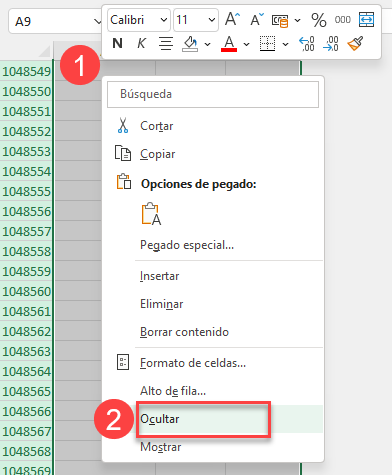Viewport: 392px width, 475px height.
Task: Increase decimal places
Action: pos(307,44)
